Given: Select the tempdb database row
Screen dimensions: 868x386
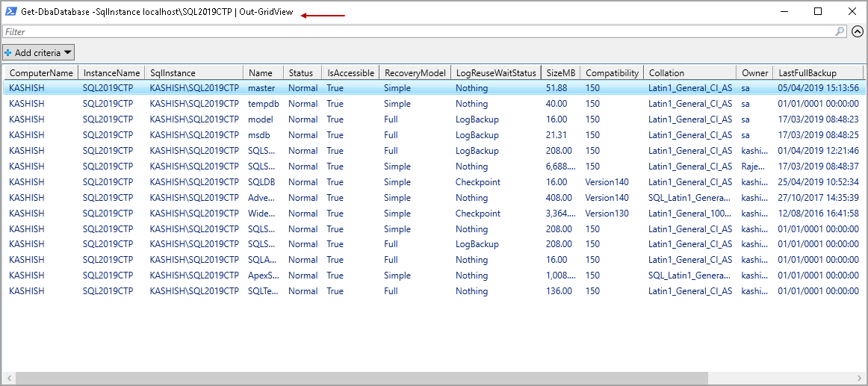Looking at the screenshot, I should (263, 104).
